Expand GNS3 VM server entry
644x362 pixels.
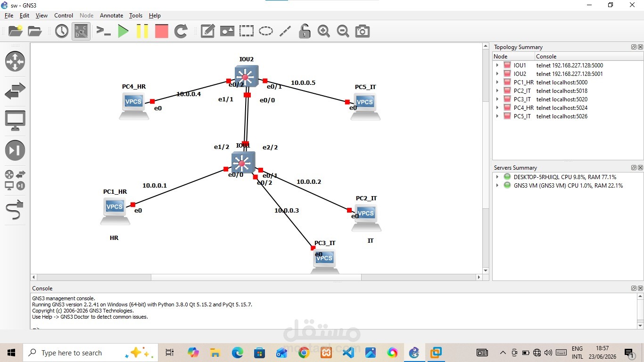497,186
